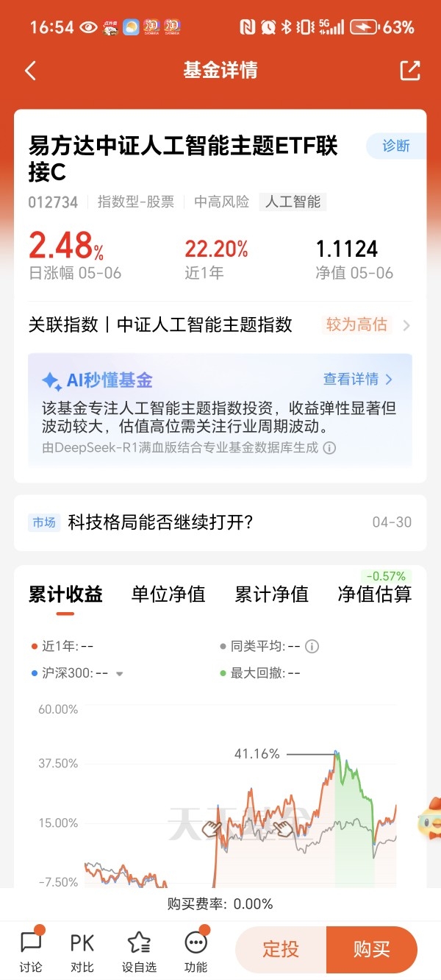Tap info icon beside 同类平均
The height and width of the screenshot is (980, 441).
[x=312, y=647]
